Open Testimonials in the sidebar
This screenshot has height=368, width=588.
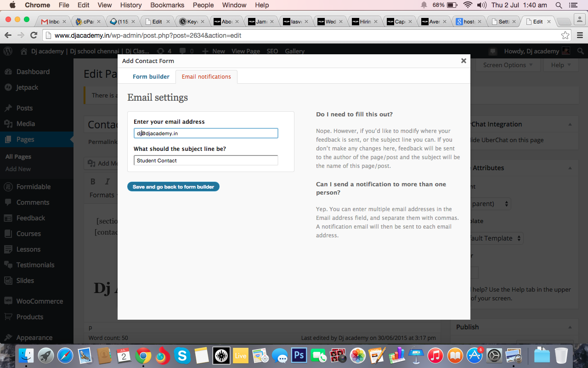pyautogui.click(x=35, y=265)
